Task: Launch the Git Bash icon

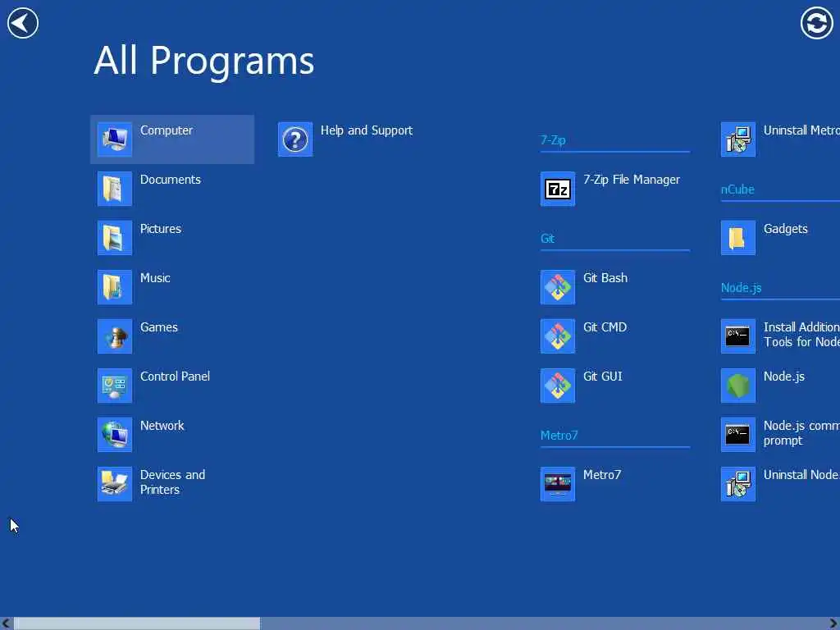Action: (558, 287)
